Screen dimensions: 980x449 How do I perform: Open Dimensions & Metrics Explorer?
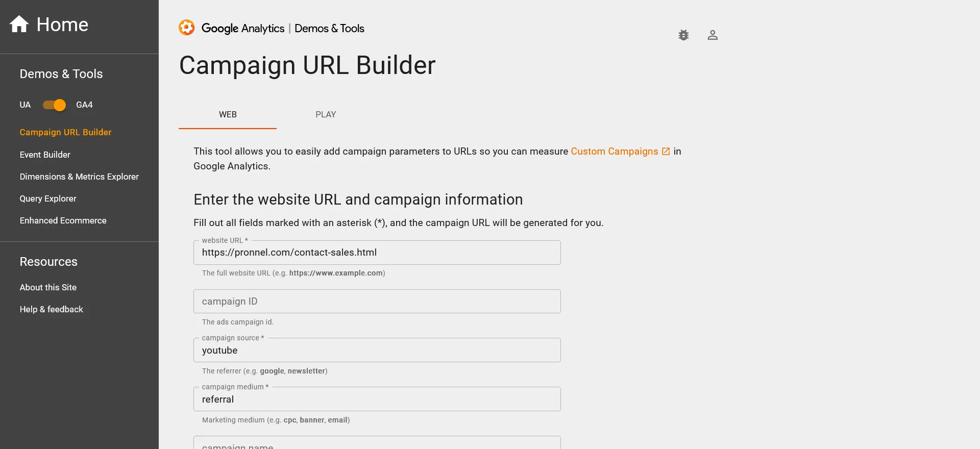pos(79,177)
